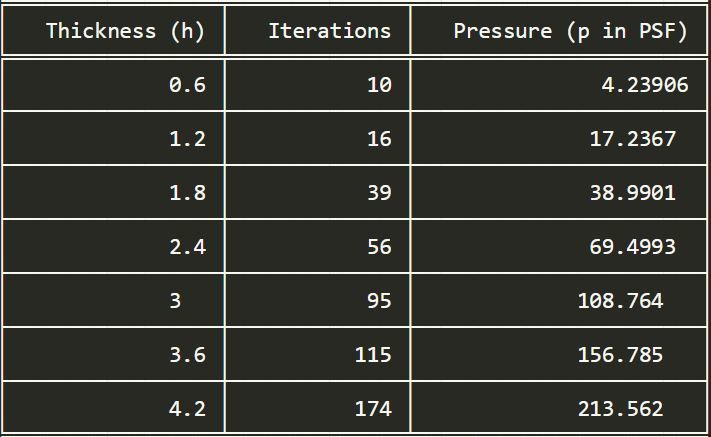Click the Pressure (p in PSF) header
Screen dimensions: 711x437
point(570,31)
